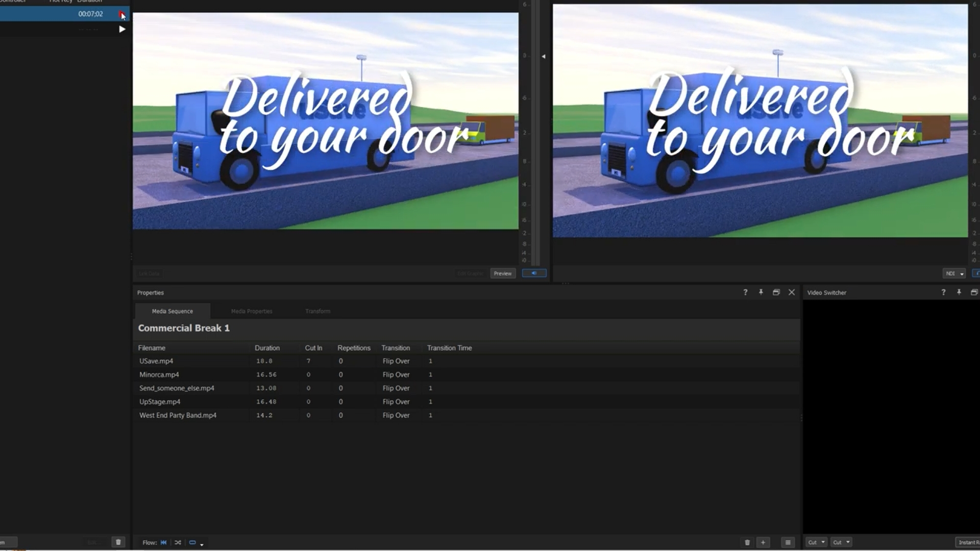Delete selected sequence item with trash icon
Screen dimensions: 980x551
click(x=747, y=542)
